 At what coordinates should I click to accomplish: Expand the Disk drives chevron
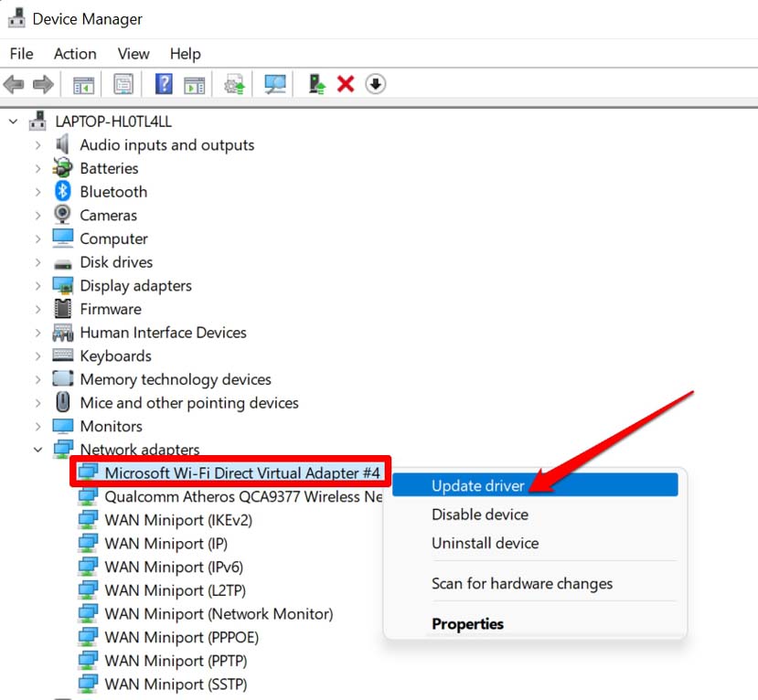(x=37, y=262)
